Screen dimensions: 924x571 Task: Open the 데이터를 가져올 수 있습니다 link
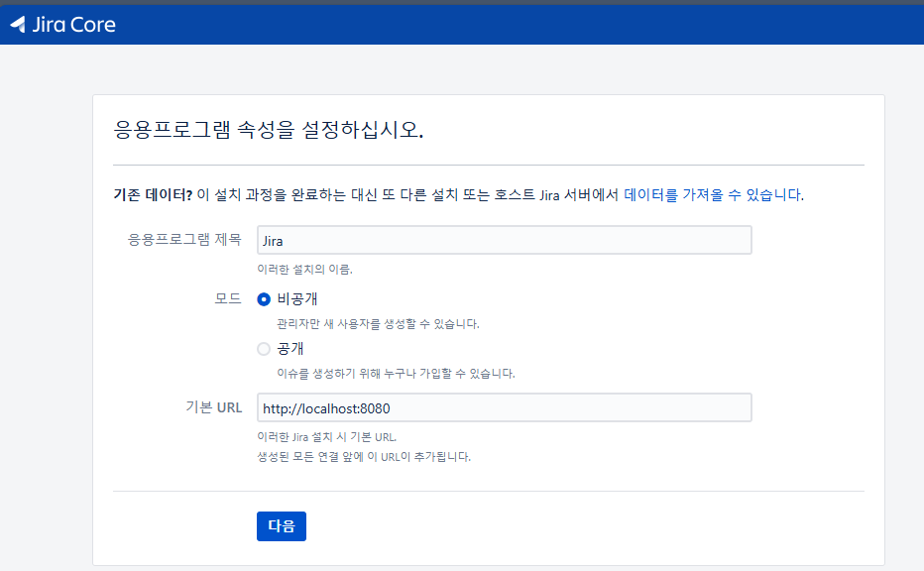coord(712,195)
